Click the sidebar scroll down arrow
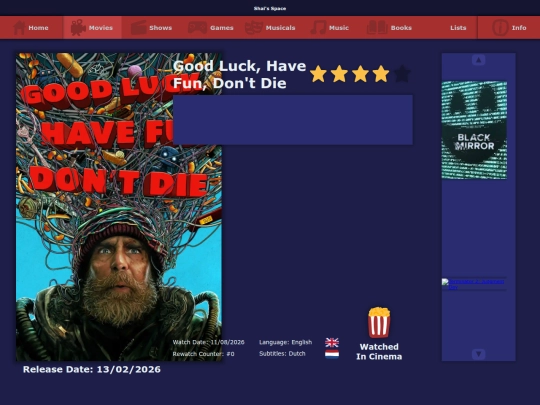540x405 pixels. tap(478, 354)
